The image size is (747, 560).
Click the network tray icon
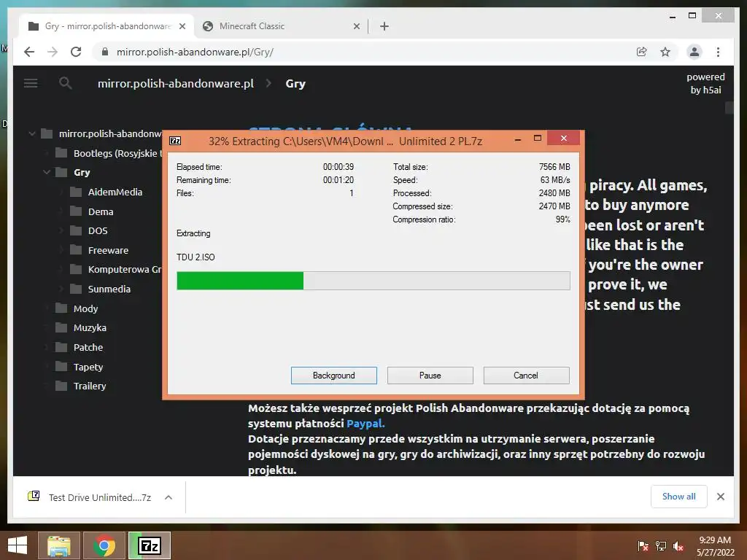pyautogui.click(x=661, y=546)
